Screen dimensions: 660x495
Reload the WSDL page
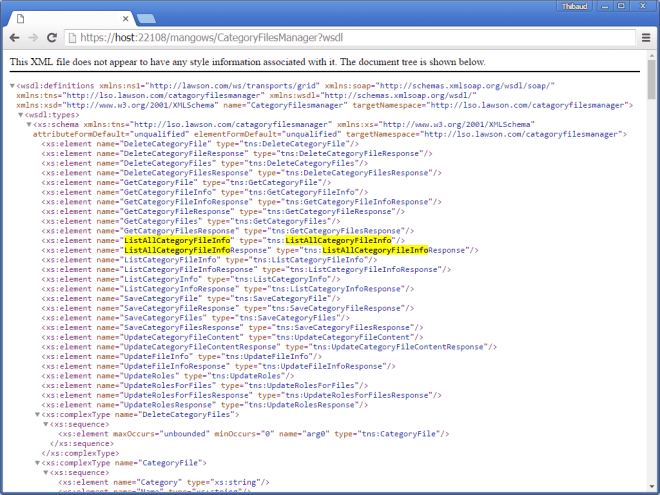52,38
